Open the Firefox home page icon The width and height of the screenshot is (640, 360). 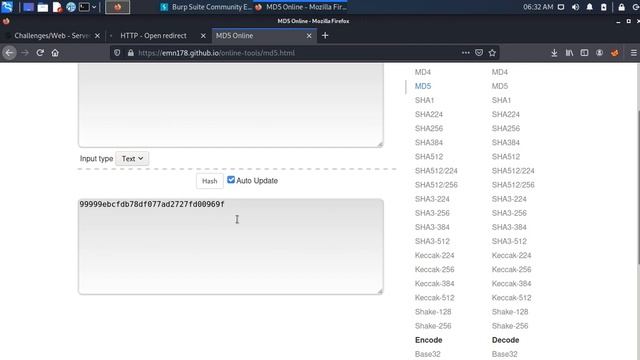click(55, 53)
